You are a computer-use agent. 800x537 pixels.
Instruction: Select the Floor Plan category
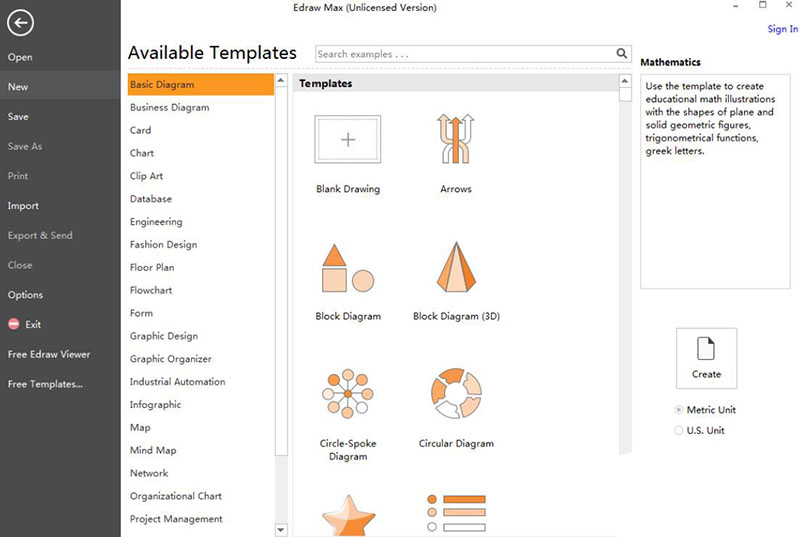152,267
